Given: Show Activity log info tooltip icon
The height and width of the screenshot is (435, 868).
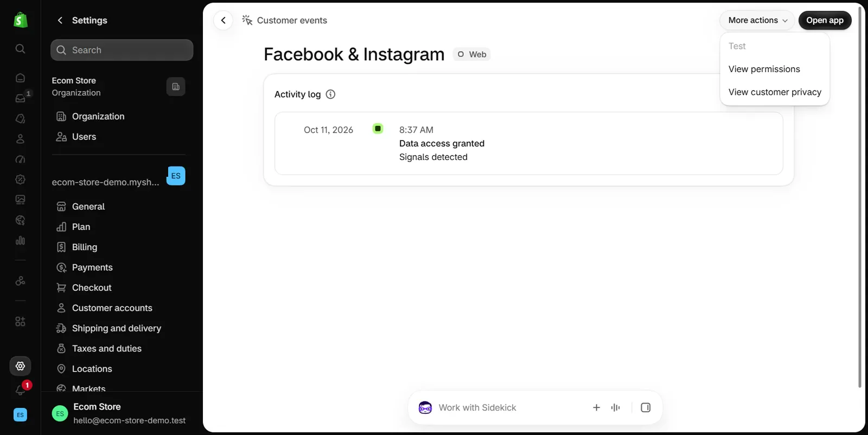Looking at the screenshot, I should pos(330,94).
